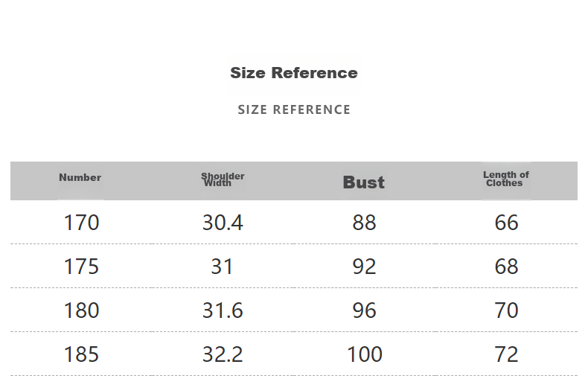Select the Shoulder Width column header

click(223, 179)
